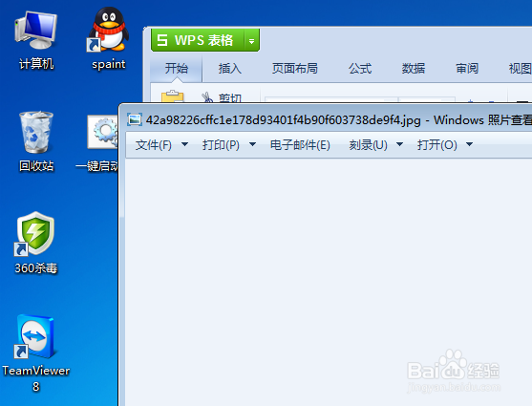Open the 打印(P) menu in photo viewer
Viewport: 532px width, 406px height.
221,145
